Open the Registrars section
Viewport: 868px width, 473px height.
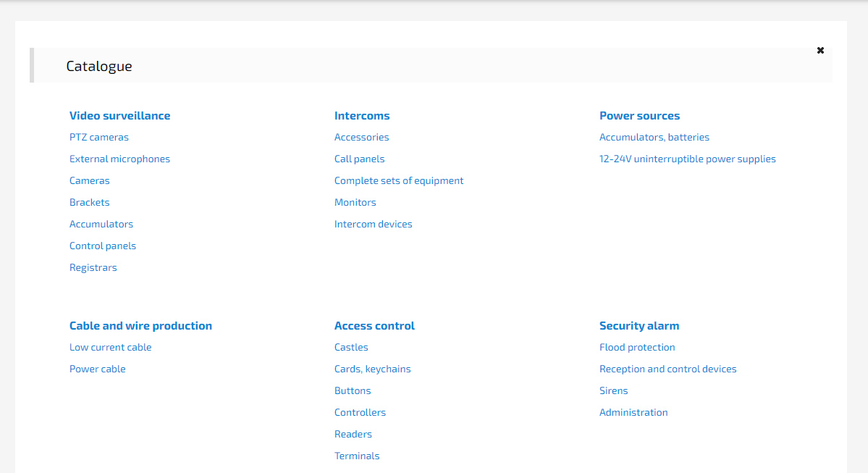(93, 267)
